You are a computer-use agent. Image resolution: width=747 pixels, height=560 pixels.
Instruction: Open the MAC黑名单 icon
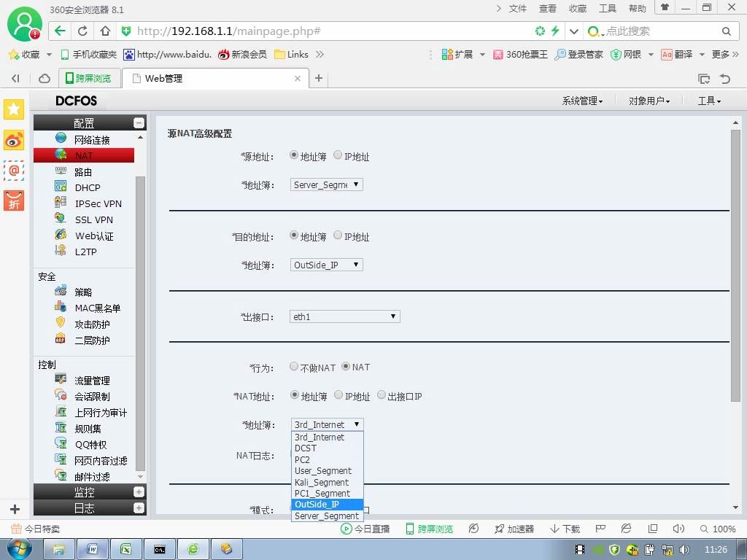click(61, 307)
